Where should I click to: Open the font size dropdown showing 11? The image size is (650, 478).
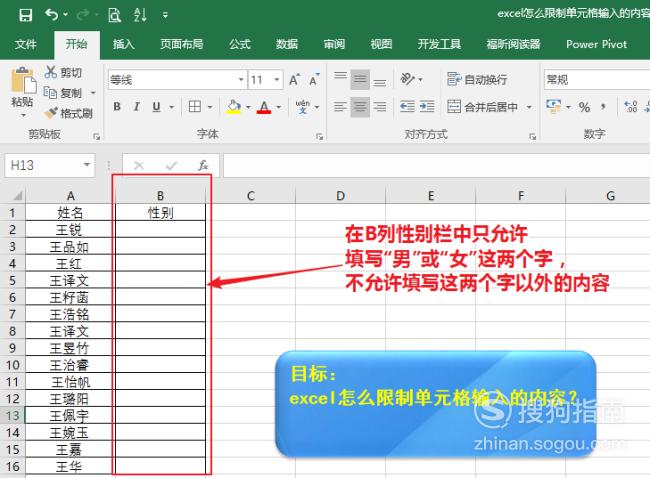[x=277, y=80]
